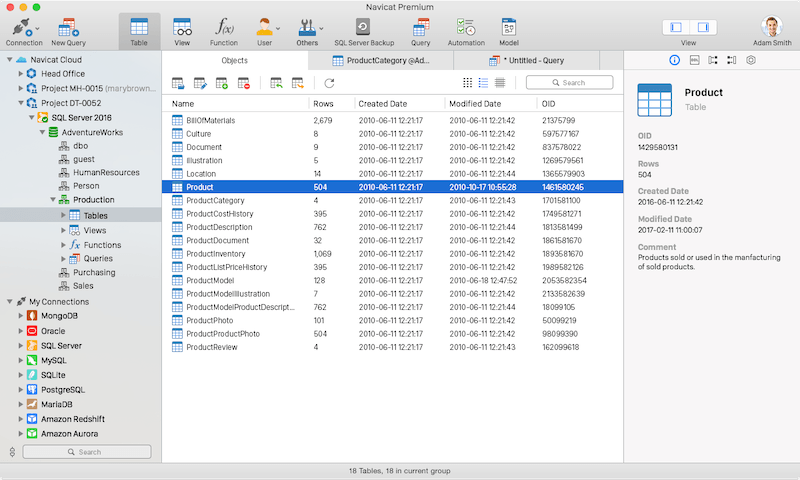Sort by Created Date column
Screen dimensions: 800x480
point(399,104)
